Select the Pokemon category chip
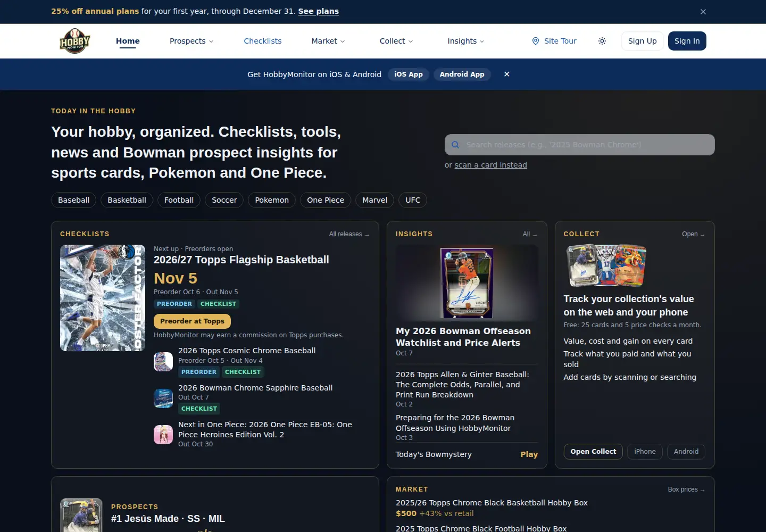The image size is (766, 532). point(272,200)
